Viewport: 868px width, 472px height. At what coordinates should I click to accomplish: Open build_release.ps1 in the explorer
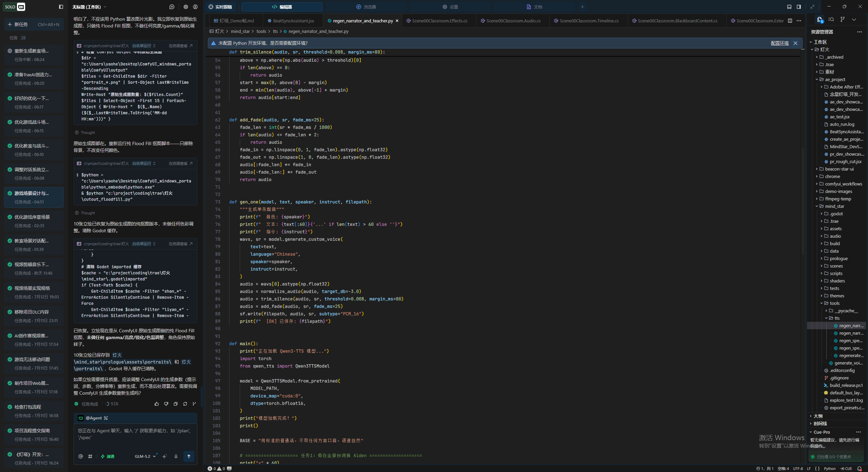point(844,385)
